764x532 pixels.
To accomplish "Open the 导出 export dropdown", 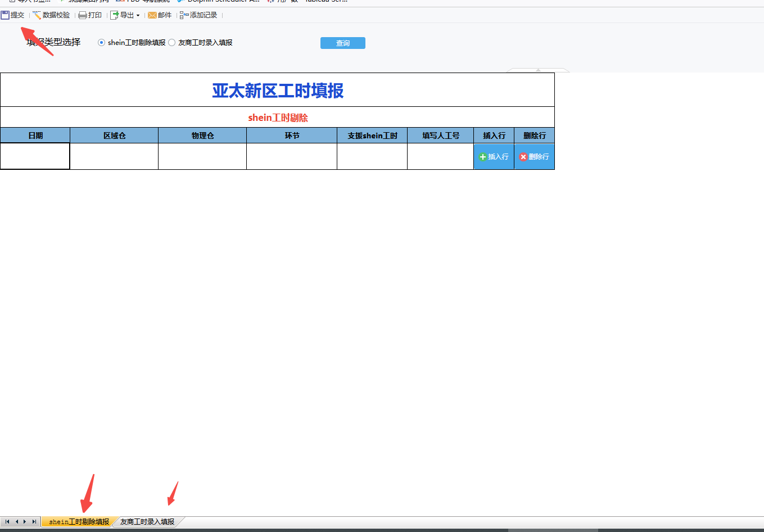I will [x=125, y=15].
